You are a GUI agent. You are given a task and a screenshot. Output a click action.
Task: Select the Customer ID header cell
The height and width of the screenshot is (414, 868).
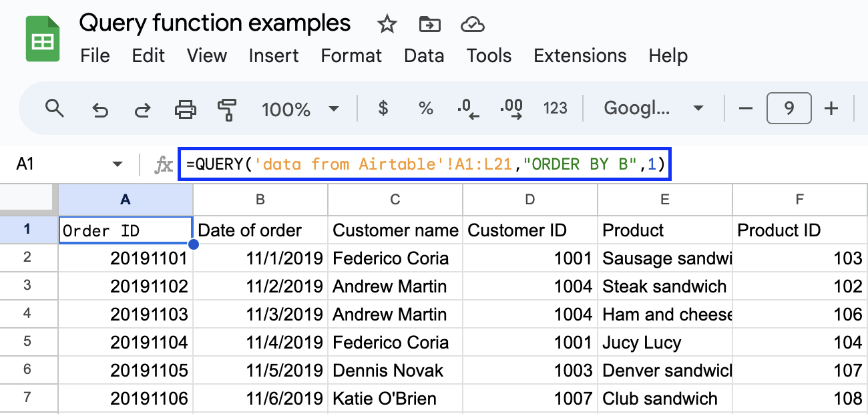[530, 230]
